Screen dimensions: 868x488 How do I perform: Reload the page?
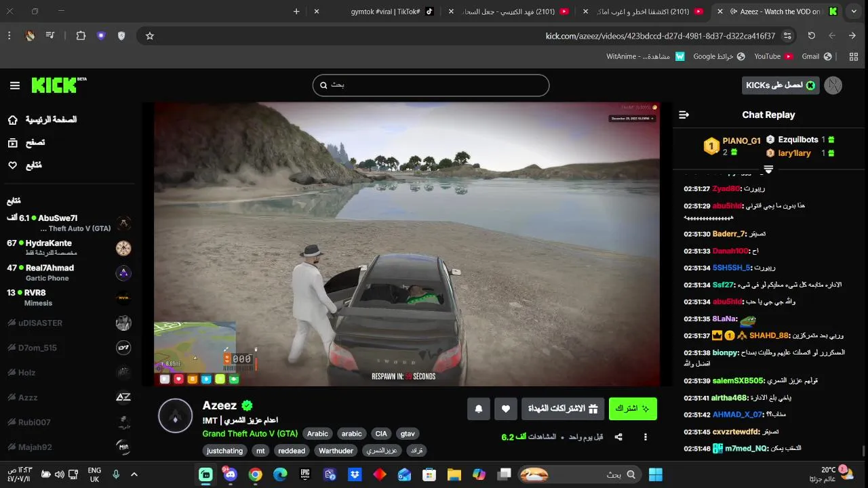pos(812,36)
